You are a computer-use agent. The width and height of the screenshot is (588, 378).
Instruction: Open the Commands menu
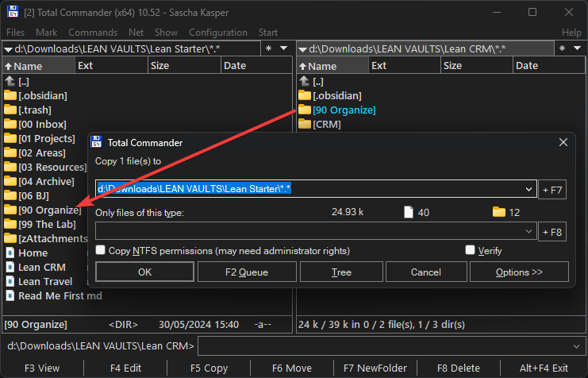(x=93, y=33)
